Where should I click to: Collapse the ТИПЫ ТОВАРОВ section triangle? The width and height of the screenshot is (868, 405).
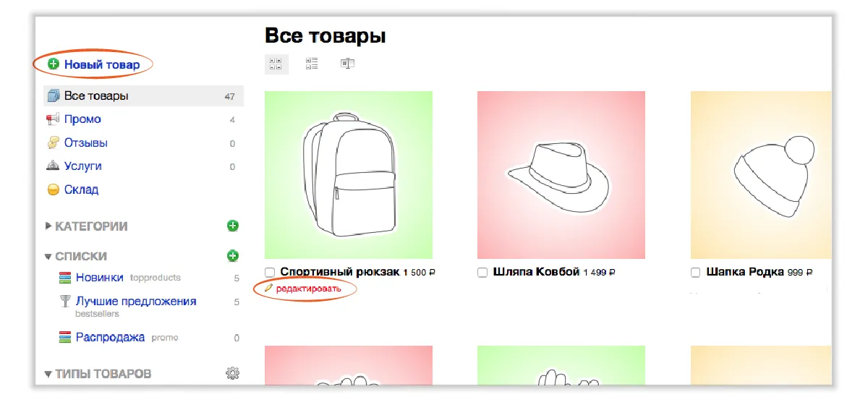48,374
